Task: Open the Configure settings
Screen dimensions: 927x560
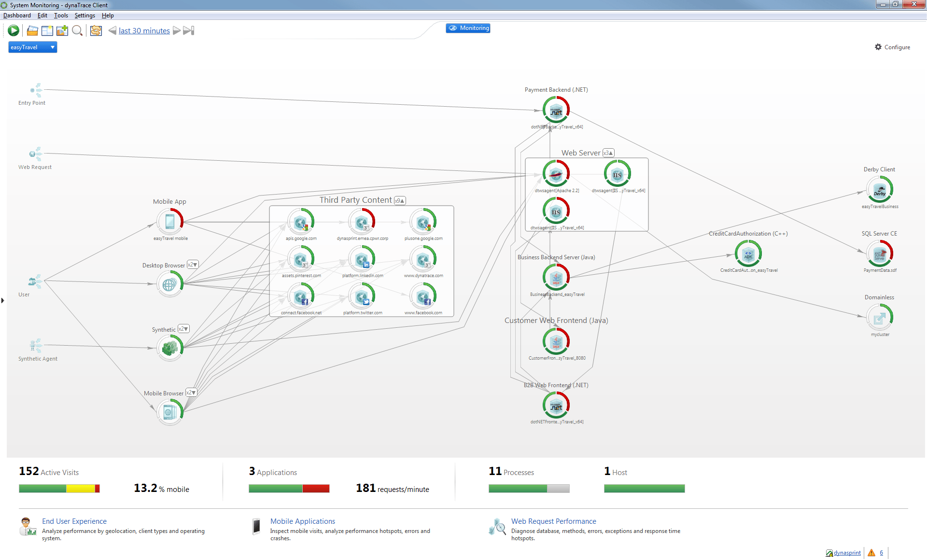Action: [892, 47]
